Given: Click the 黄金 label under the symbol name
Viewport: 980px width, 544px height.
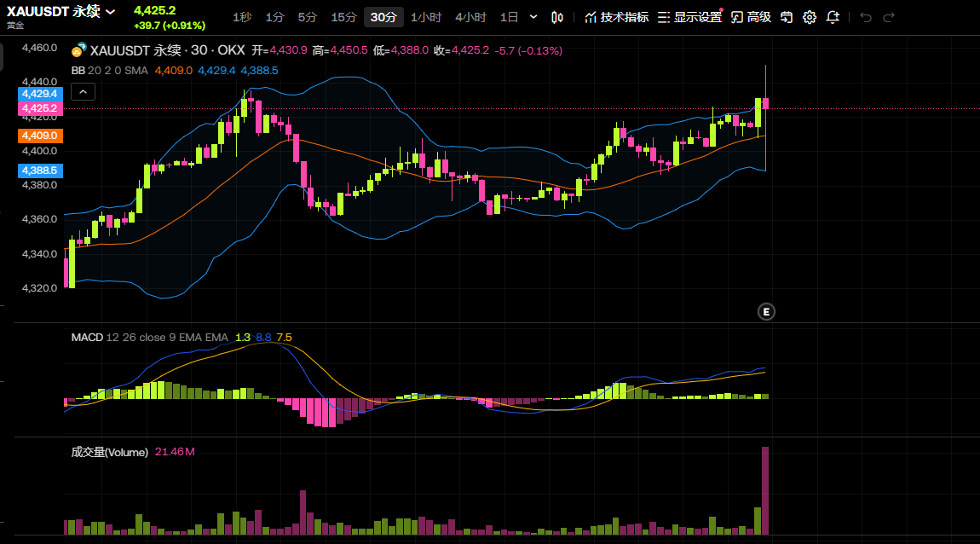Looking at the screenshot, I should point(15,26).
